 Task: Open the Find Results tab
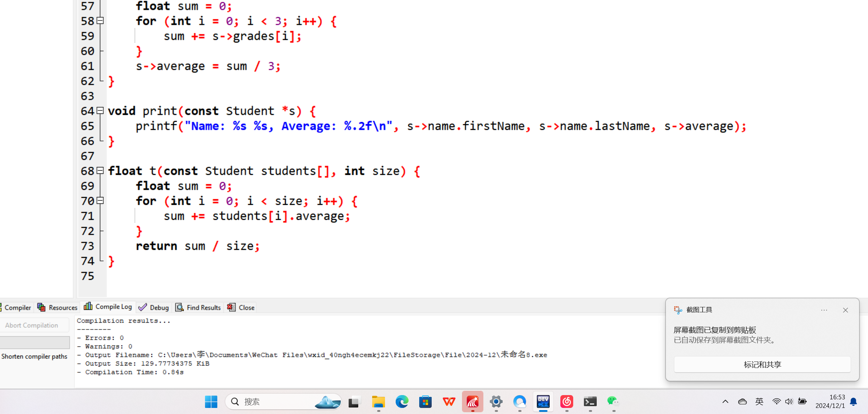pos(199,307)
